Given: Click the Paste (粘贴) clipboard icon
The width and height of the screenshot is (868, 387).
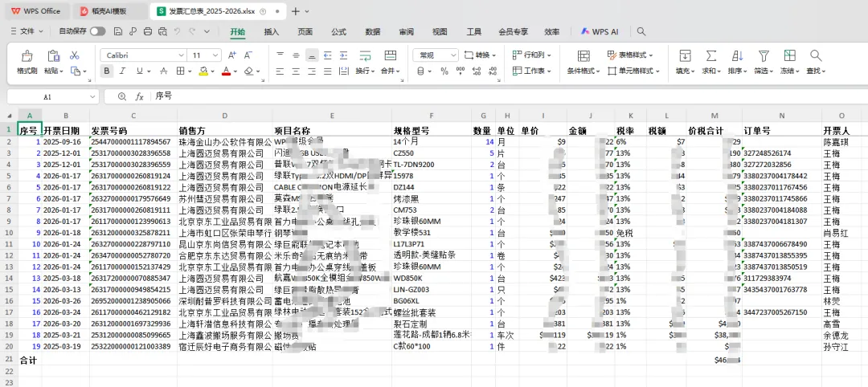Looking at the screenshot, I should click(x=53, y=56).
